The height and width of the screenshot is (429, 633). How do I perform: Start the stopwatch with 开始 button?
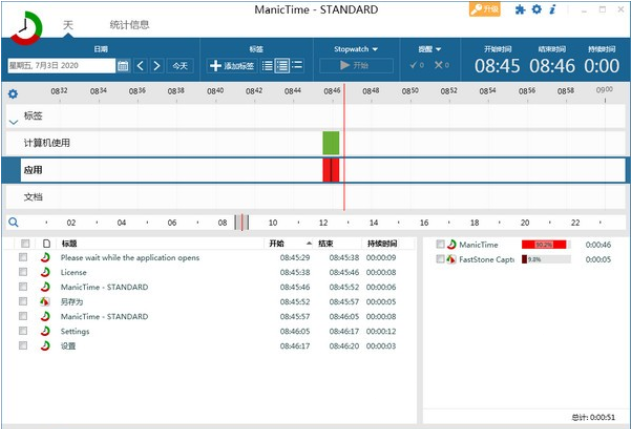pos(356,65)
